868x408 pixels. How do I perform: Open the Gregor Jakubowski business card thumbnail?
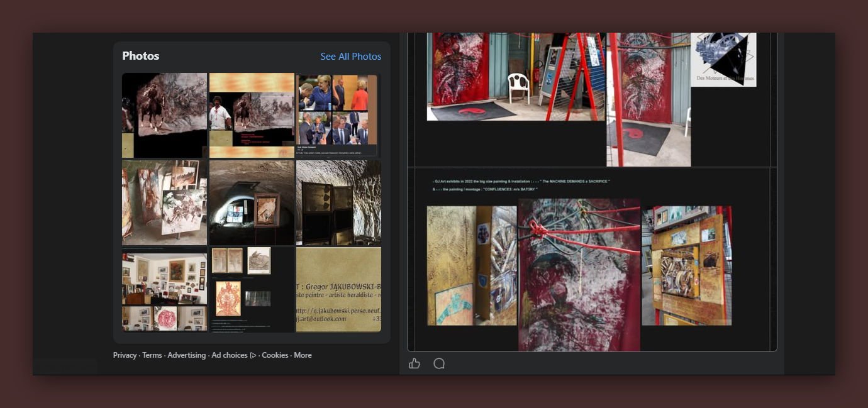click(x=338, y=289)
